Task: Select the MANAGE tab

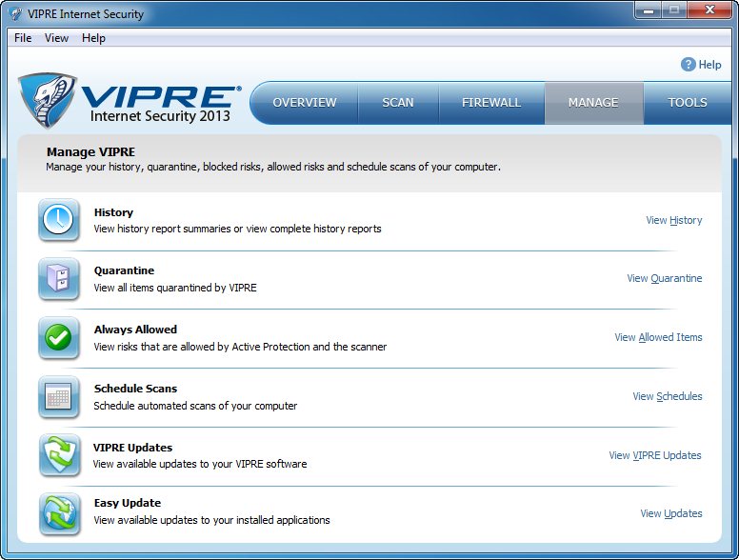Action: point(594,103)
